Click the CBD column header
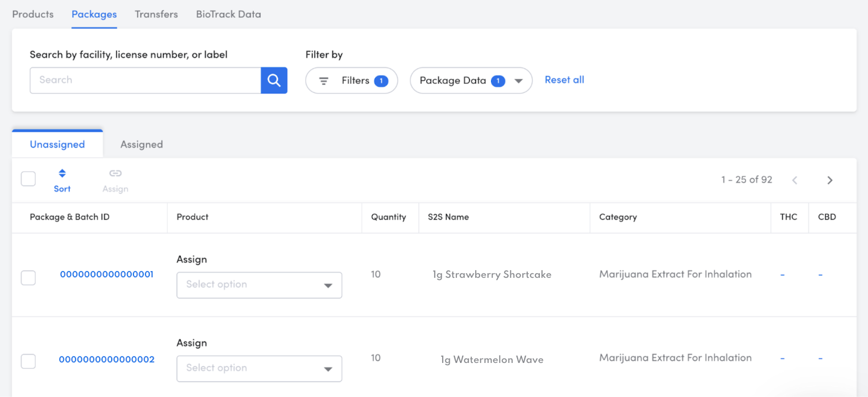The height and width of the screenshot is (397, 868). (x=827, y=217)
